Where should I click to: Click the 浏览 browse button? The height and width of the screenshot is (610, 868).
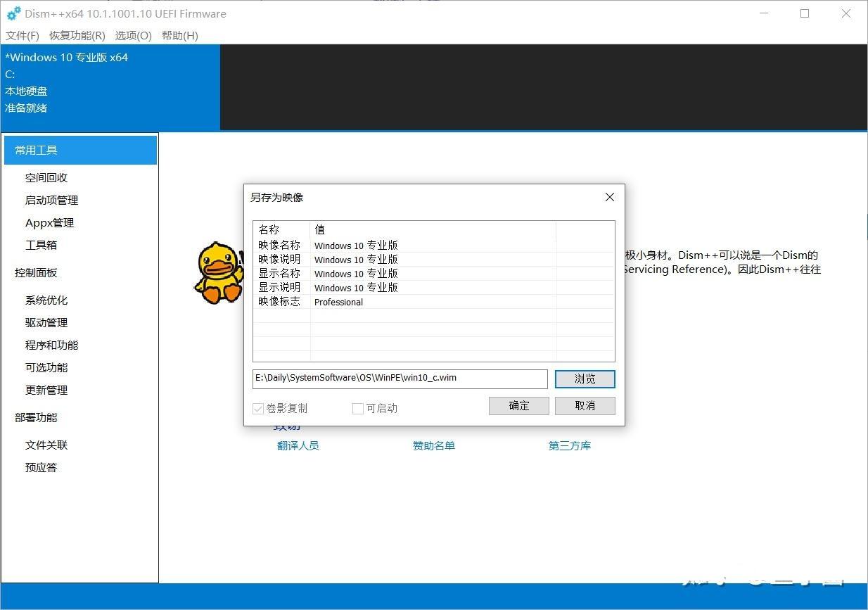click(585, 379)
